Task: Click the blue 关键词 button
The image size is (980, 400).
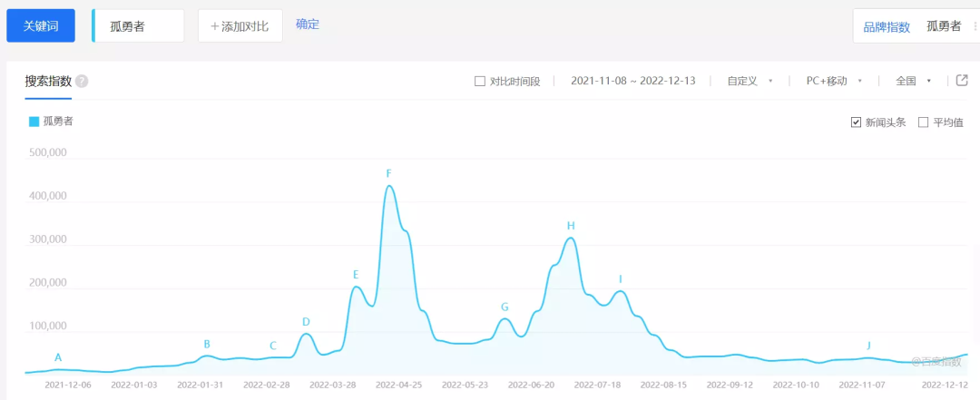Action: pyautogui.click(x=40, y=26)
